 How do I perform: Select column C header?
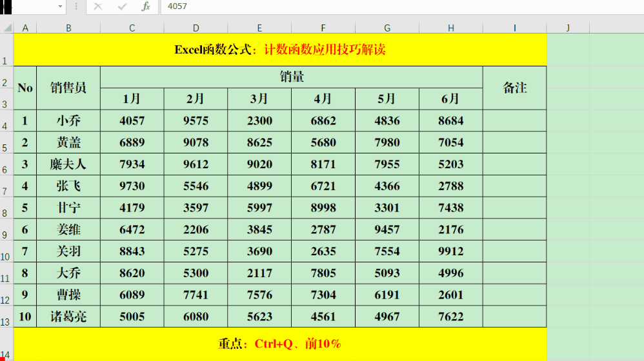pyautogui.click(x=132, y=28)
